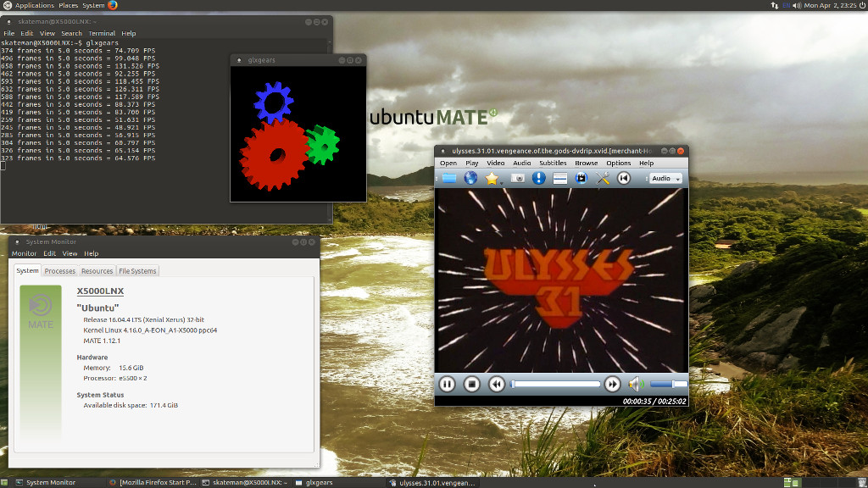This screenshot has height=488, width=868.
Task: Click the globe open URL icon
Action: coord(470,178)
